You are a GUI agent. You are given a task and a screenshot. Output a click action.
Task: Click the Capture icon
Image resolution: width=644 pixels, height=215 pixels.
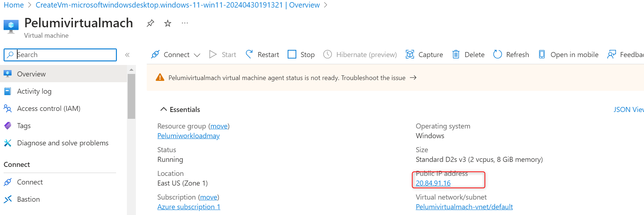pos(410,54)
